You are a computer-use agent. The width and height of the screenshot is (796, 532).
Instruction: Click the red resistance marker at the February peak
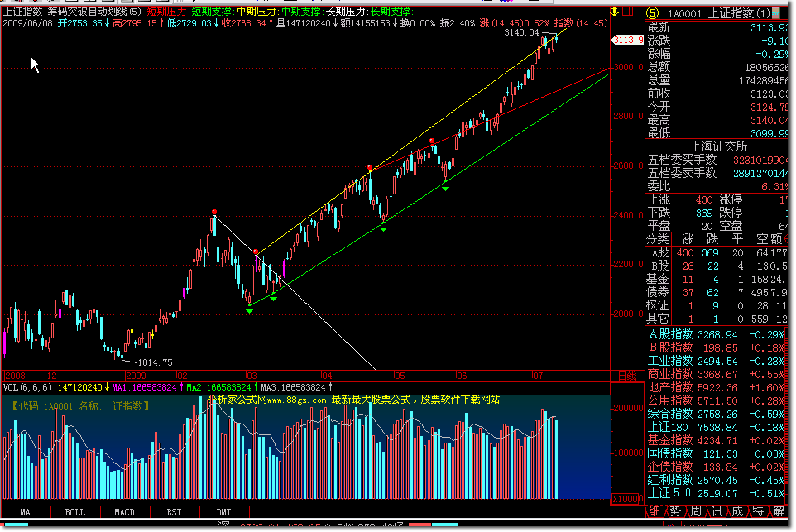(x=214, y=212)
